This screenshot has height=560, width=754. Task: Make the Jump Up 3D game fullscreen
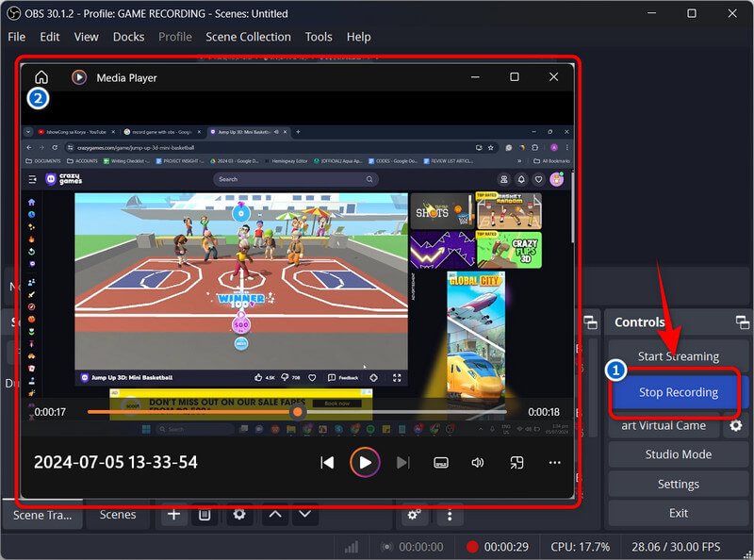pyautogui.click(x=397, y=378)
